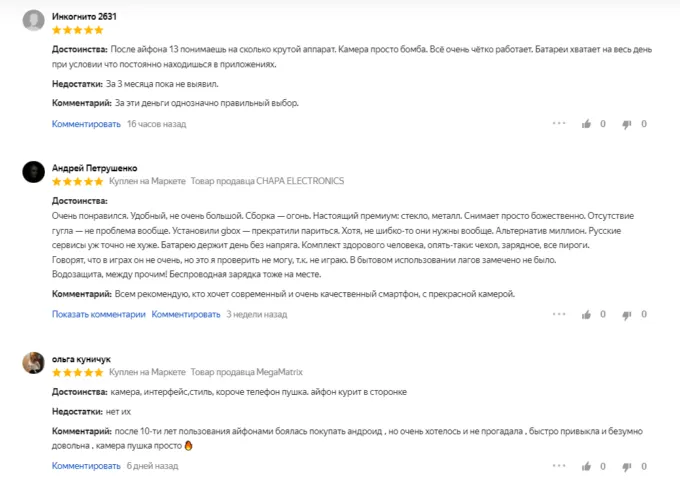Like ольга куничук's review
The image size is (680, 490).
587,466
